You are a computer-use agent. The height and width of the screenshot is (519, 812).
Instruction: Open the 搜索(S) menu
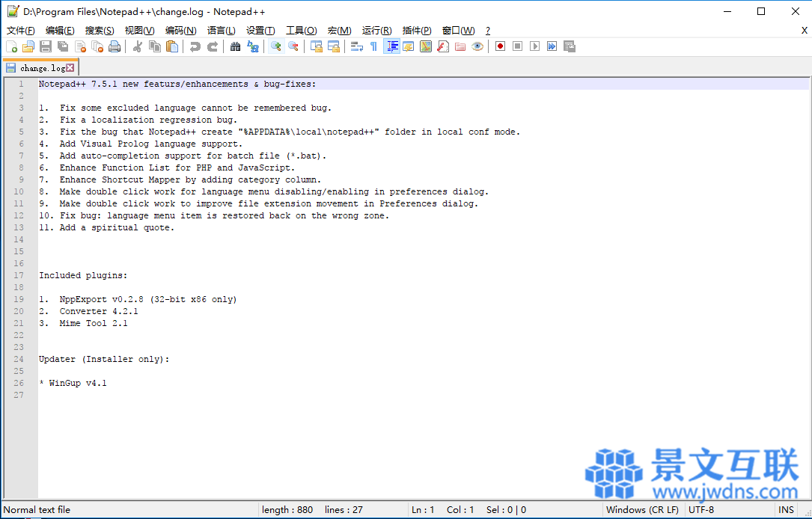coord(100,31)
